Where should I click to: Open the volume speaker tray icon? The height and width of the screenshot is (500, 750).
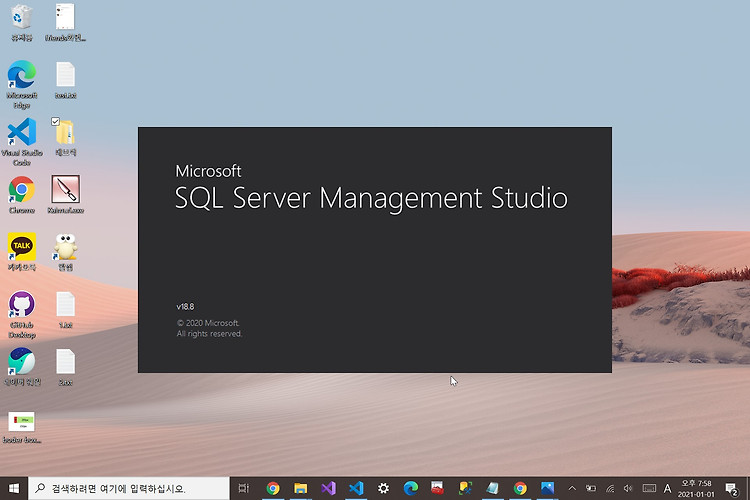628,489
